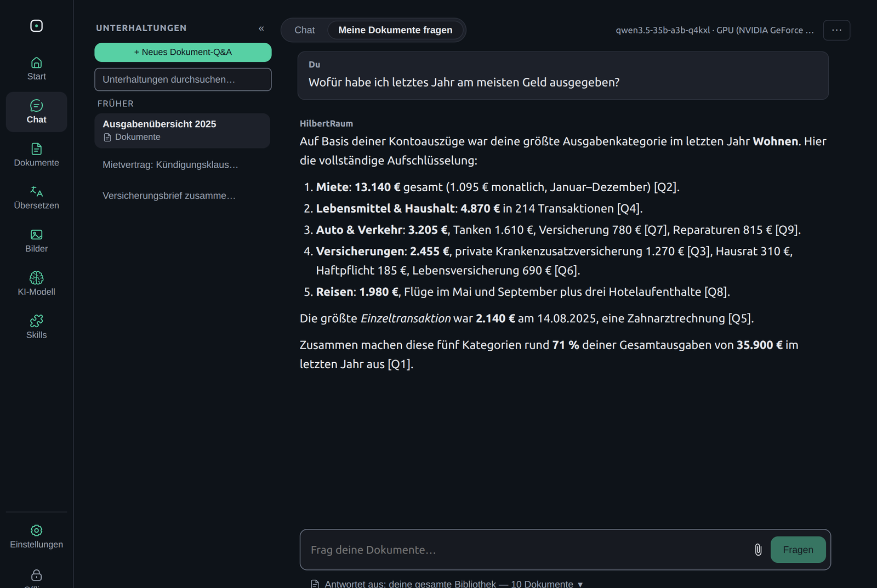Select the 'Meine Dokumente fragen' tab

pyautogui.click(x=395, y=30)
